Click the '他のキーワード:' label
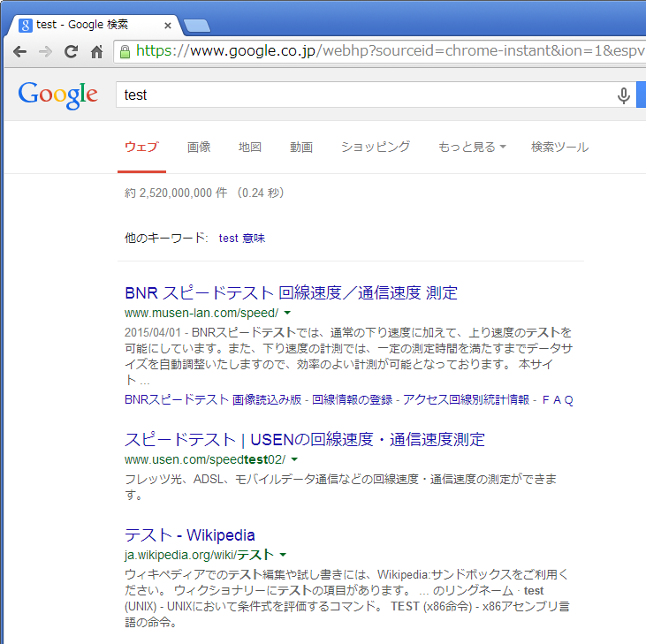The image size is (646, 644). (166, 238)
